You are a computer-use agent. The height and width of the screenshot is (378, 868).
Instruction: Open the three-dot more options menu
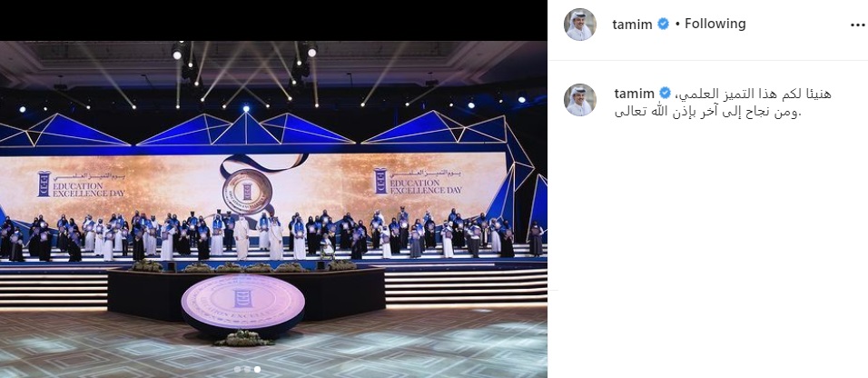pos(857,25)
